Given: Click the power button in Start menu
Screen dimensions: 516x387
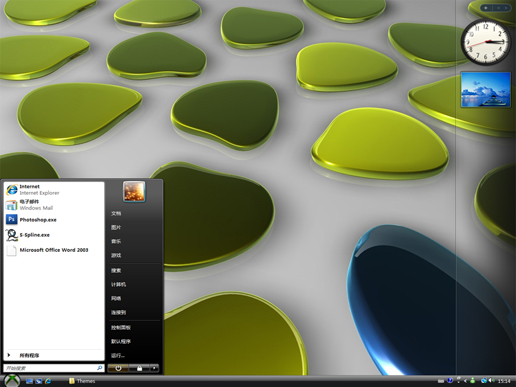Looking at the screenshot, I should coord(118,368).
